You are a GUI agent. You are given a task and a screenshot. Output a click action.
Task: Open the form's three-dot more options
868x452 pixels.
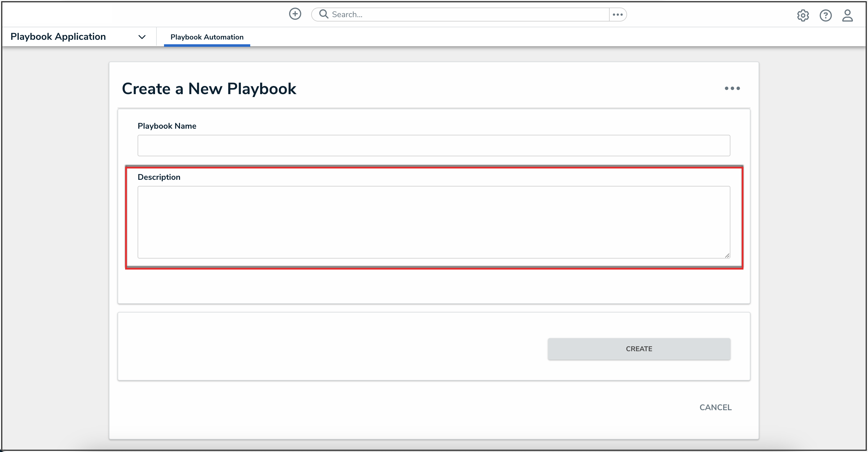732,88
